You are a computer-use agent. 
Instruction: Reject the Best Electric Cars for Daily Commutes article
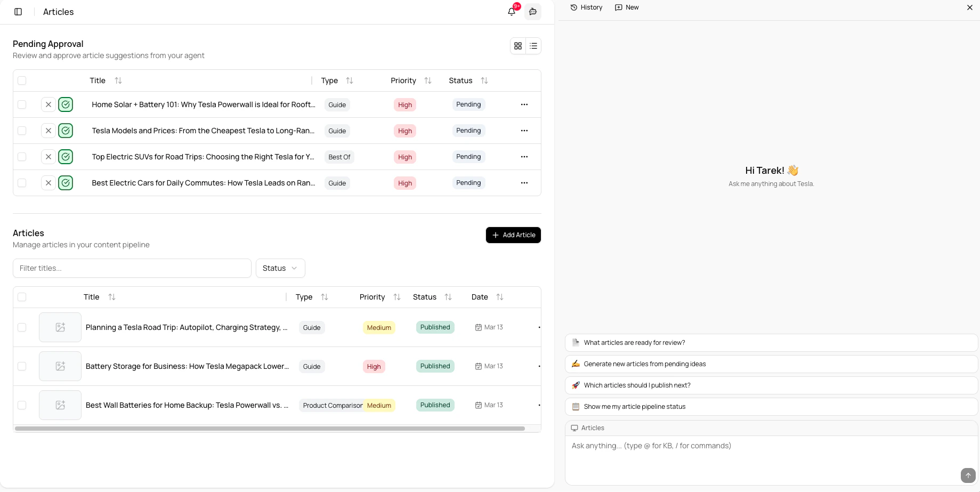click(48, 183)
